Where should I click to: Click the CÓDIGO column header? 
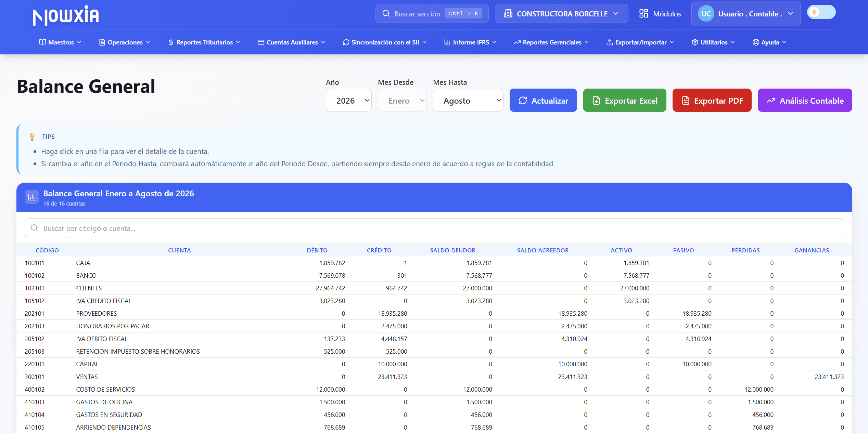click(47, 250)
